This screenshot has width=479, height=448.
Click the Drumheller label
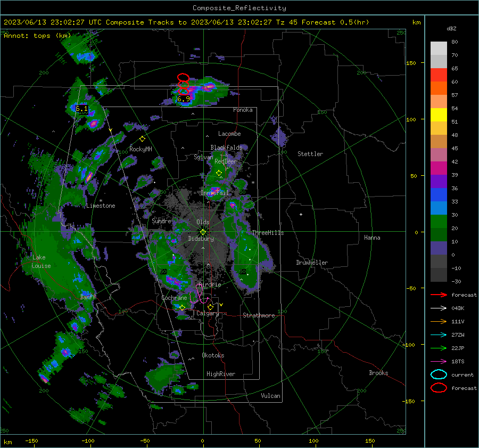pyautogui.click(x=312, y=263)
